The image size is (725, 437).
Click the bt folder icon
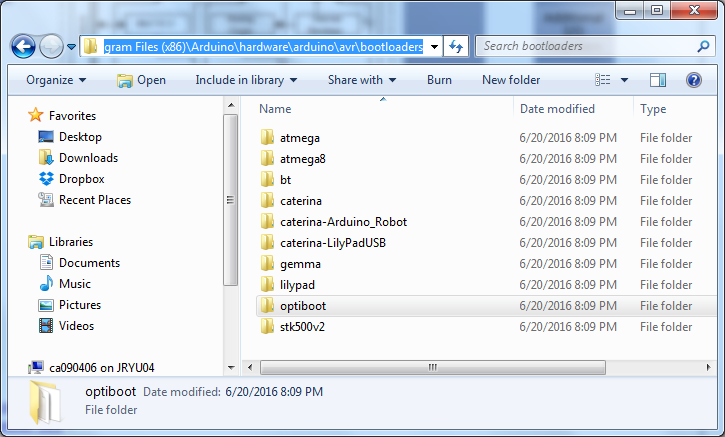(267, 179)
